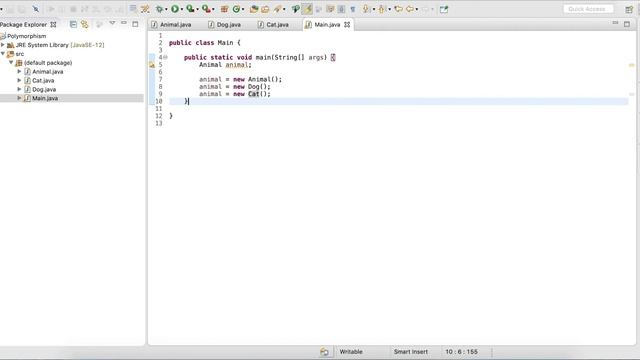The width and height of the screenshot is (640, 360).
Task: Expand the Animal.java tree node
Action: click(19, 71)
